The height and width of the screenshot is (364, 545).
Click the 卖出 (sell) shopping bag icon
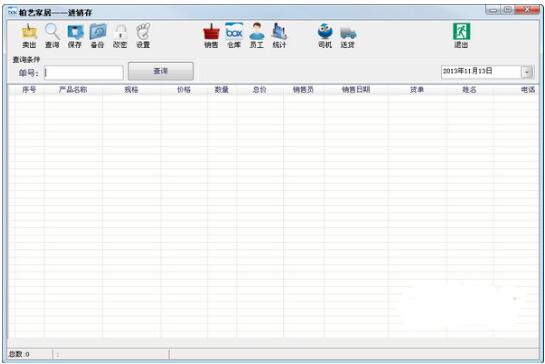pos(29,35)
